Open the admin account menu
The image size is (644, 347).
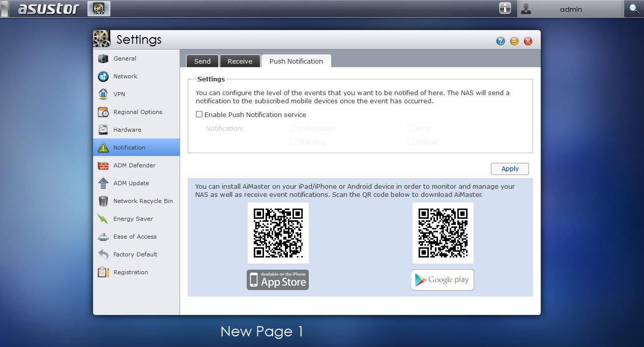tap(570, 9)
